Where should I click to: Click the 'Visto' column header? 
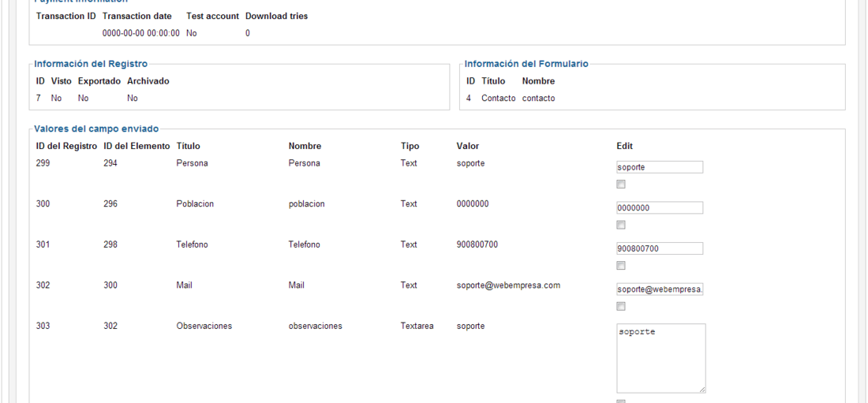tap(61, 80)
